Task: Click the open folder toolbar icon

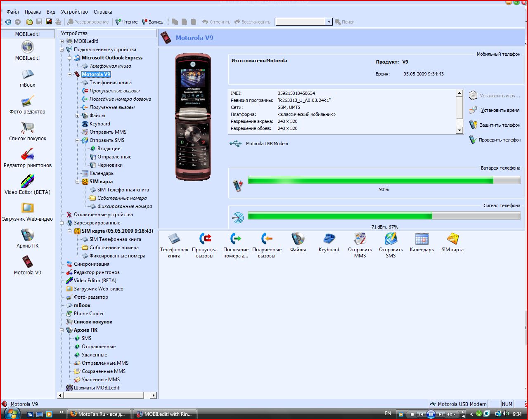Action: coord(30,22)
